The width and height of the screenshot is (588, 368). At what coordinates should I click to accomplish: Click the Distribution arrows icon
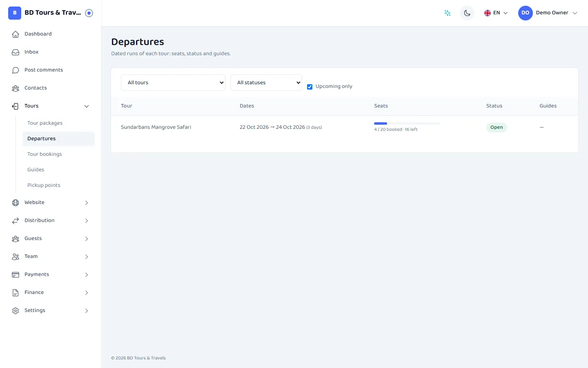pos(16,221)
